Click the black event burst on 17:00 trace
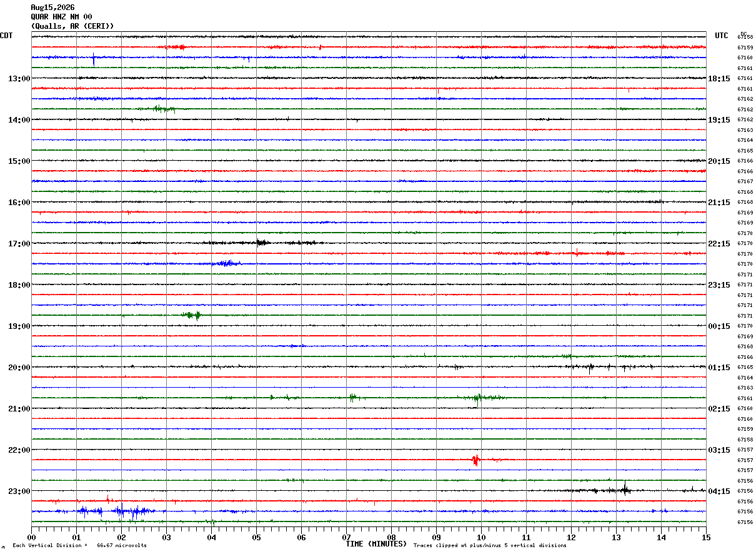This screenshot has height=554, width=756. click(x=262, y=243)
